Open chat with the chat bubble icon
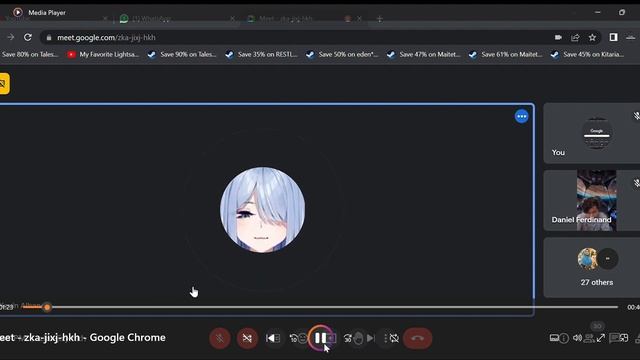Screen dimensions: 640x360 pos(614,338)
